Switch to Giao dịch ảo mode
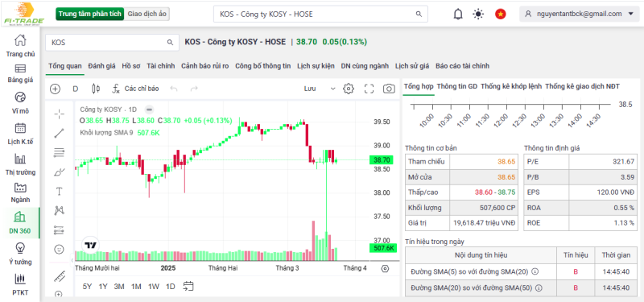The image size is (644, 302). (147, 14)
